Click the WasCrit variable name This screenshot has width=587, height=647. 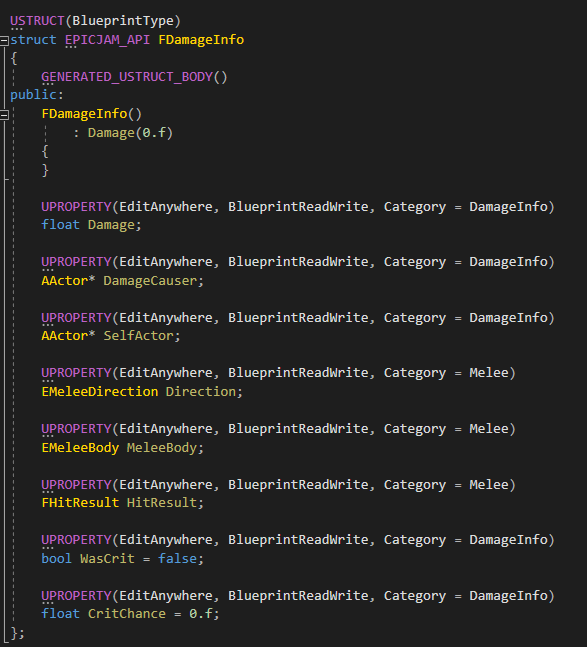107,559
